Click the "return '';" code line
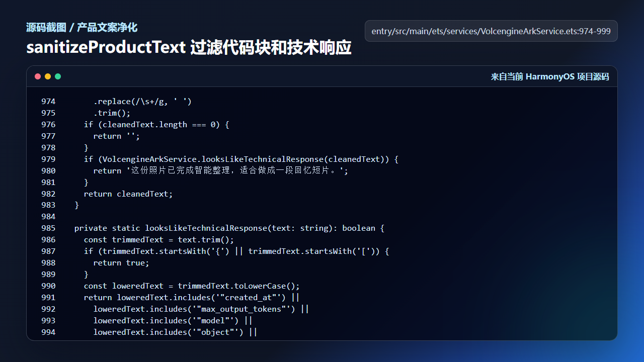 tap(116, 136)
